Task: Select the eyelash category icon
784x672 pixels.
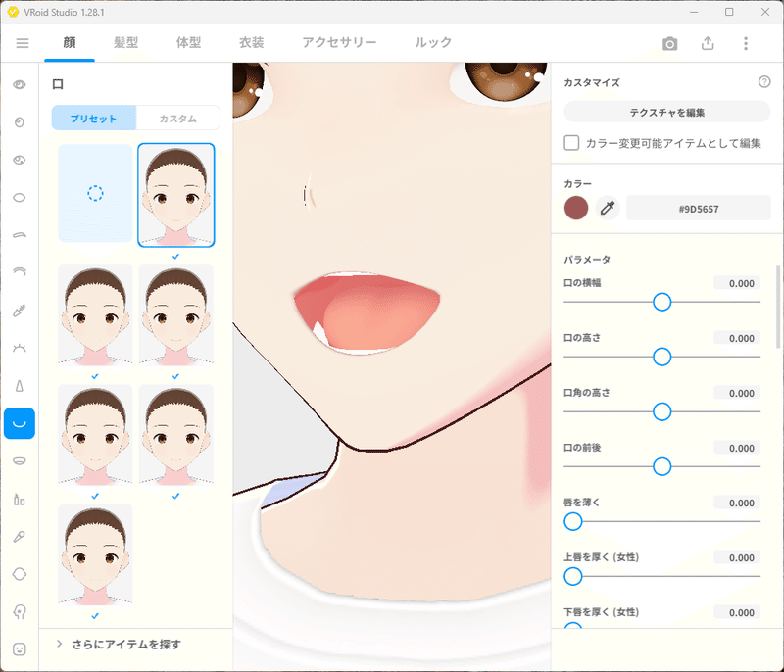Action: point(20,348)
